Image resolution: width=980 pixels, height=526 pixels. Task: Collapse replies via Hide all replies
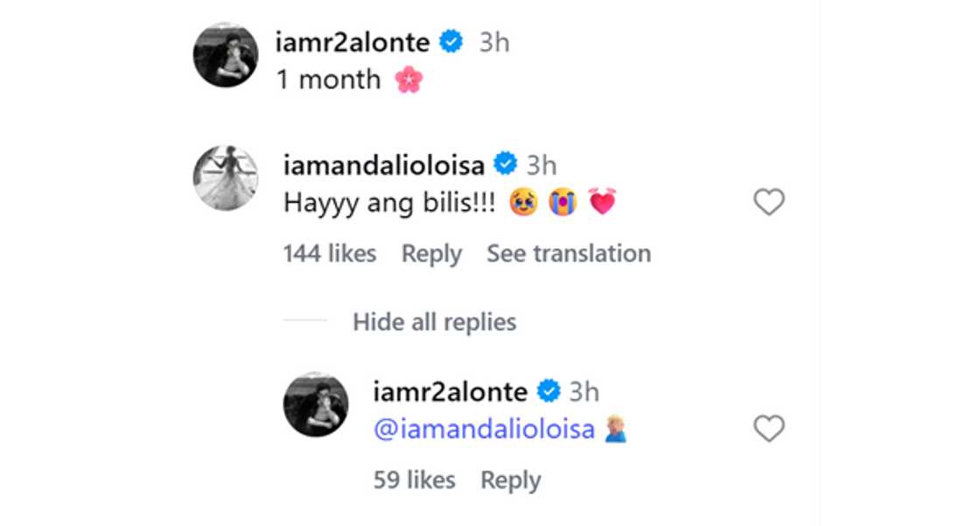(435, 322)
